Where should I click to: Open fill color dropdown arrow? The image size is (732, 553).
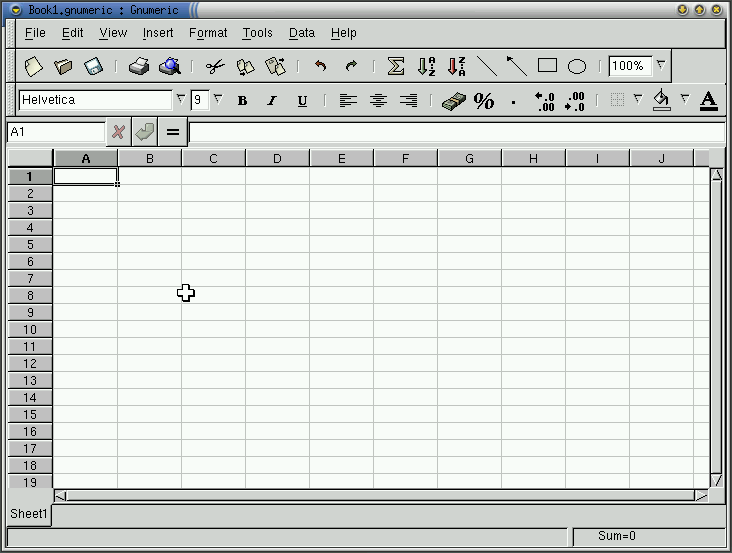click(x=684, y=98)
